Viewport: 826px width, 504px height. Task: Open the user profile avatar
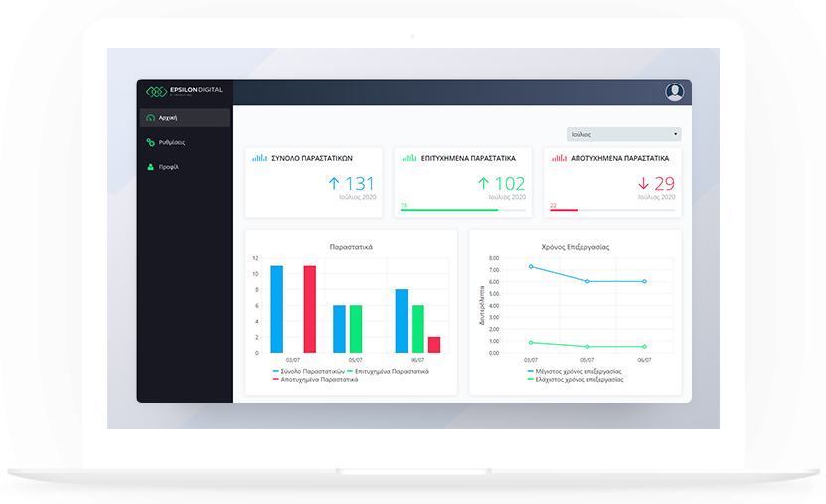point(675,92)
